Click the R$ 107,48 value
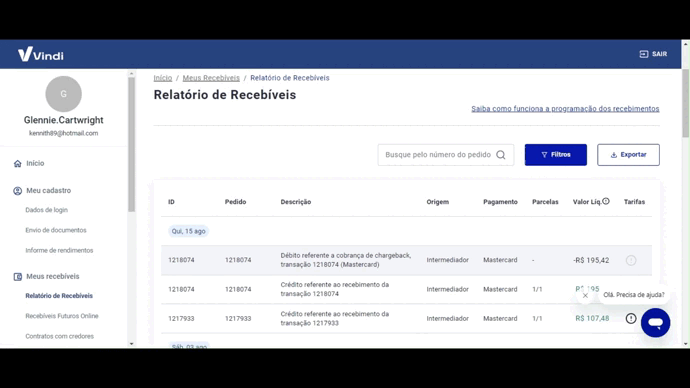Image resolution: width=690 pixels, height=388 pixels. 592,318
